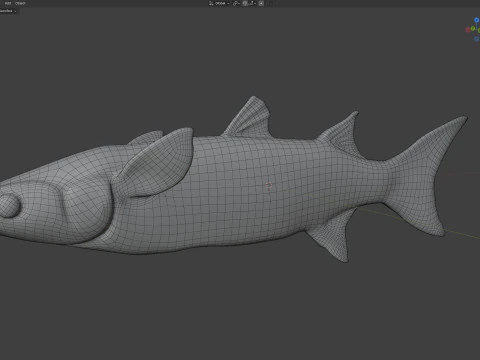Click the lower dim blue negative Z axis
Screen dimensions: 480x360
476,39
